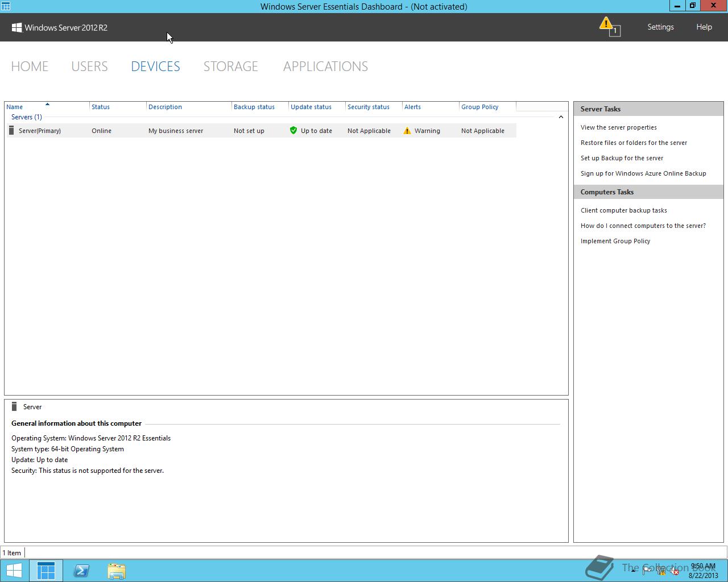Screen dimensions: 728x582
Task: Switch to the USERS tab
Action: coord(89,66)
